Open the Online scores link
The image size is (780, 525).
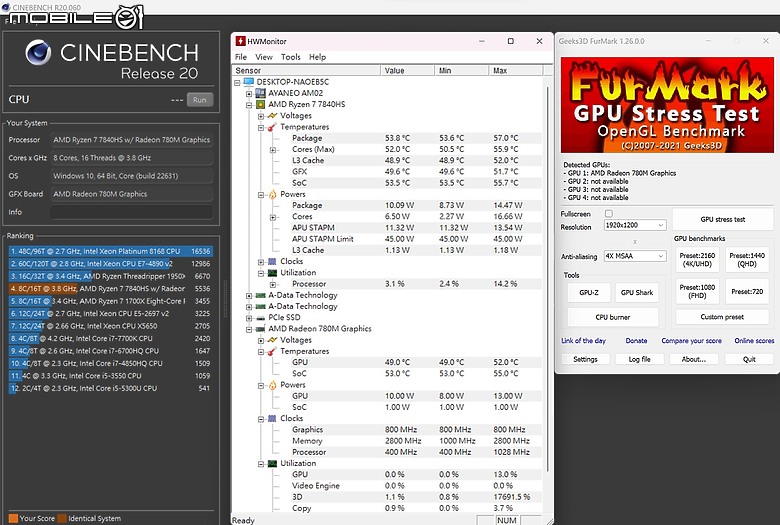tap(754, 340)
